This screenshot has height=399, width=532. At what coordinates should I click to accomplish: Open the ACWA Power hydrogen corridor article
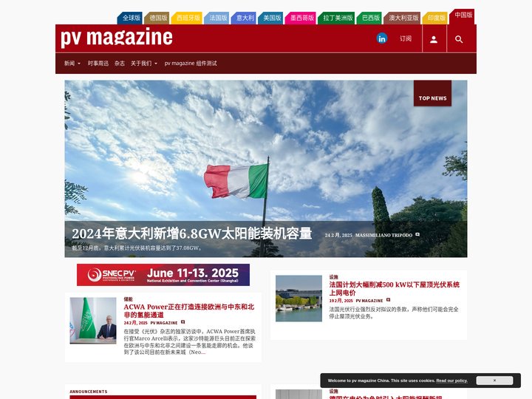coord(188,311)
